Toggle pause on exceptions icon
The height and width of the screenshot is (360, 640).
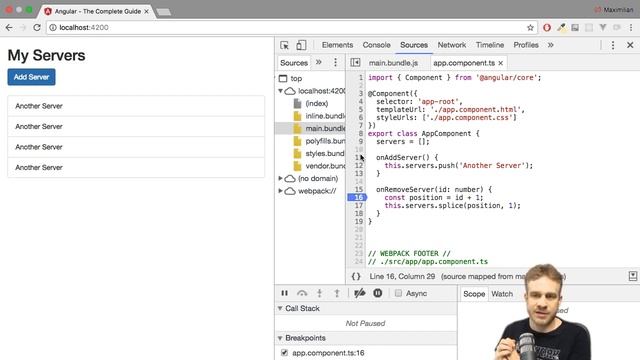378,293
